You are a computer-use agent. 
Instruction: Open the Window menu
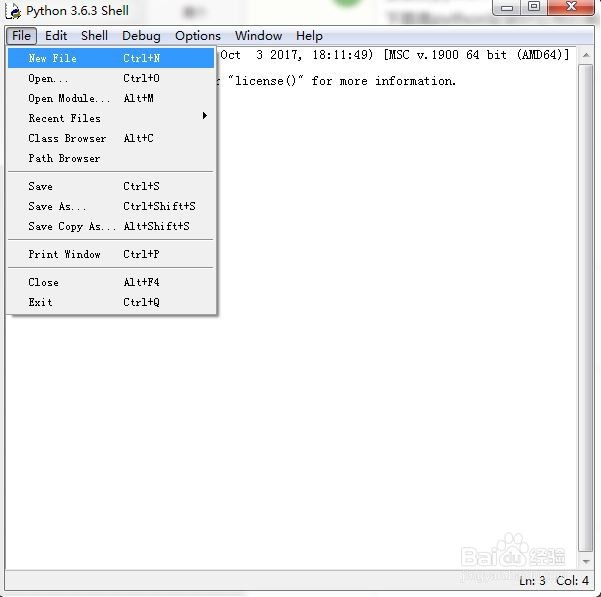click(x=258, y=36)
